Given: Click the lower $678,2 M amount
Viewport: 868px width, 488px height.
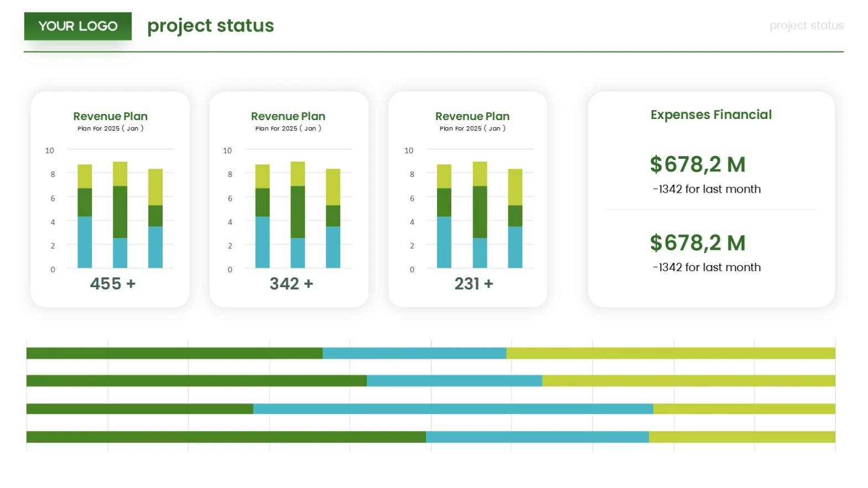Looking at the screenshot, I should 698,243.
